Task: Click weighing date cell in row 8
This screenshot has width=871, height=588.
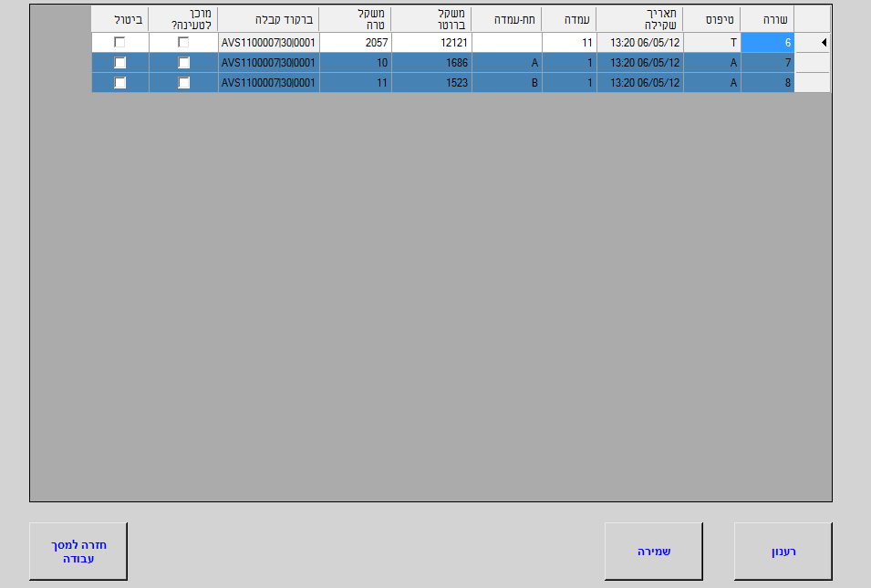Action: 640,83
